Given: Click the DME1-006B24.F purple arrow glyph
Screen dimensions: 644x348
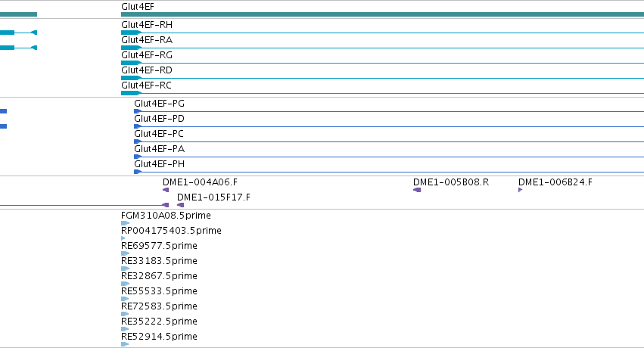Looking at the screenshot, I should coord(521,190).
